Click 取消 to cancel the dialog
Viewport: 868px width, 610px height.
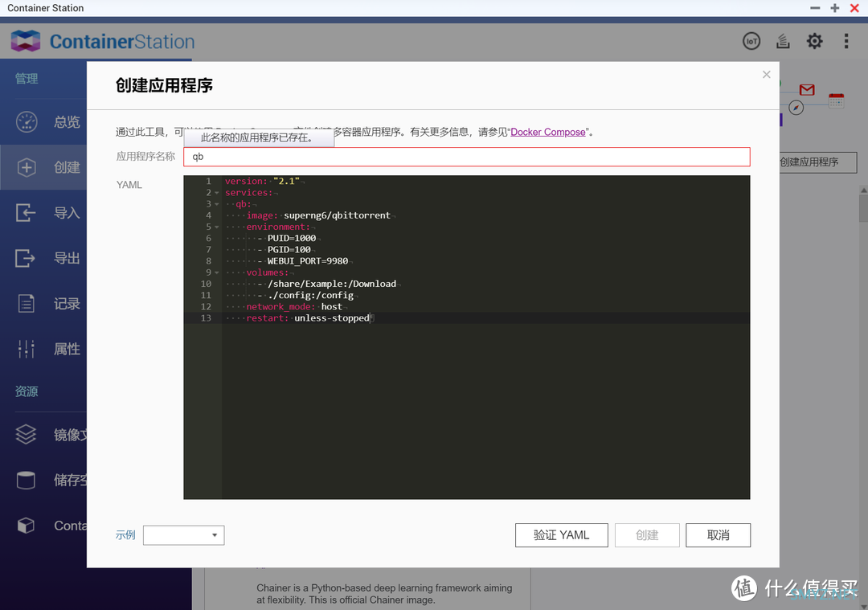[718, 535]
